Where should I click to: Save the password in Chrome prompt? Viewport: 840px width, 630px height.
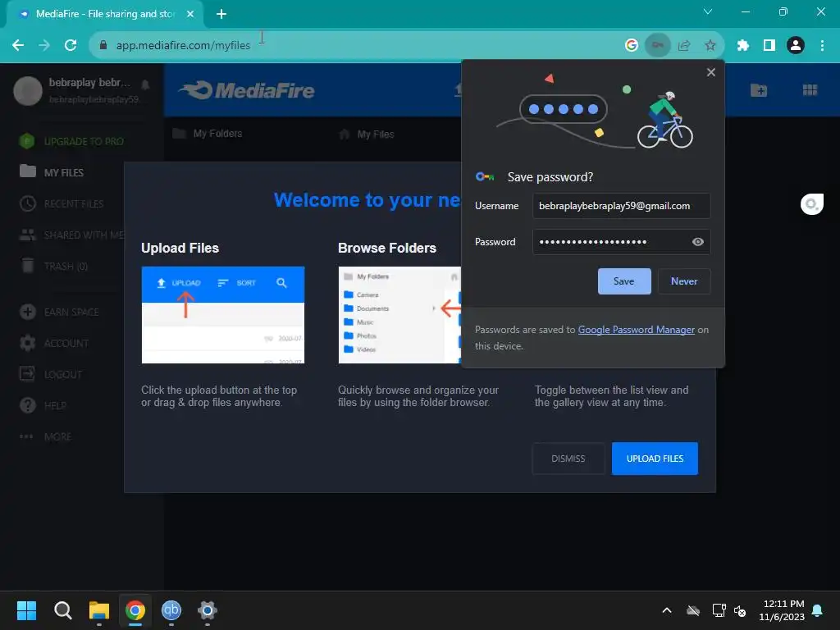point(624,281)
